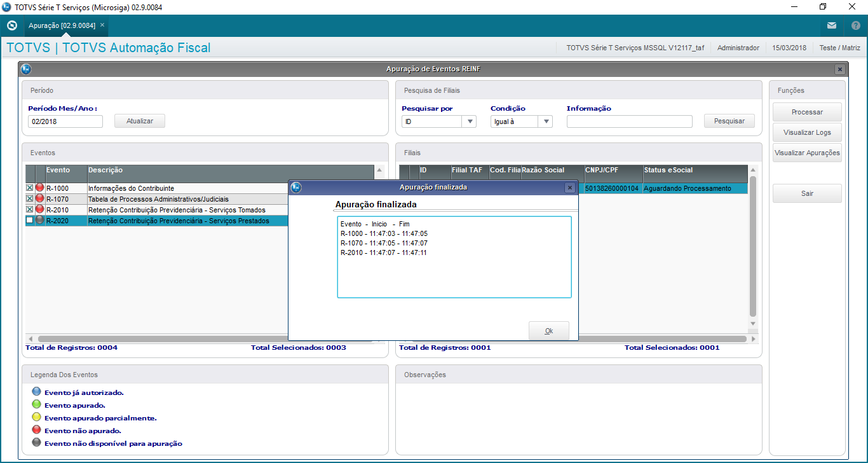Image resolution: width=868 pixels, height=463 pixels.
Task: Select Tabela de Processos Administrativos/Judiciais row
Action: [157, 199]
